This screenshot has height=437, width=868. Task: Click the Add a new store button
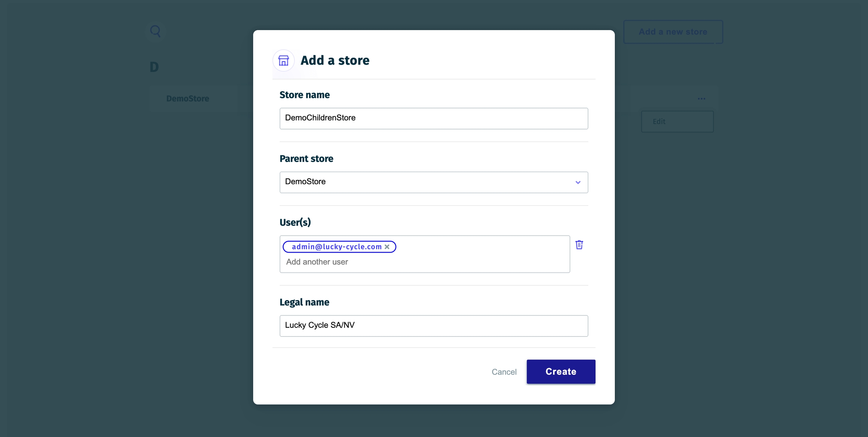tap(673, 32)
